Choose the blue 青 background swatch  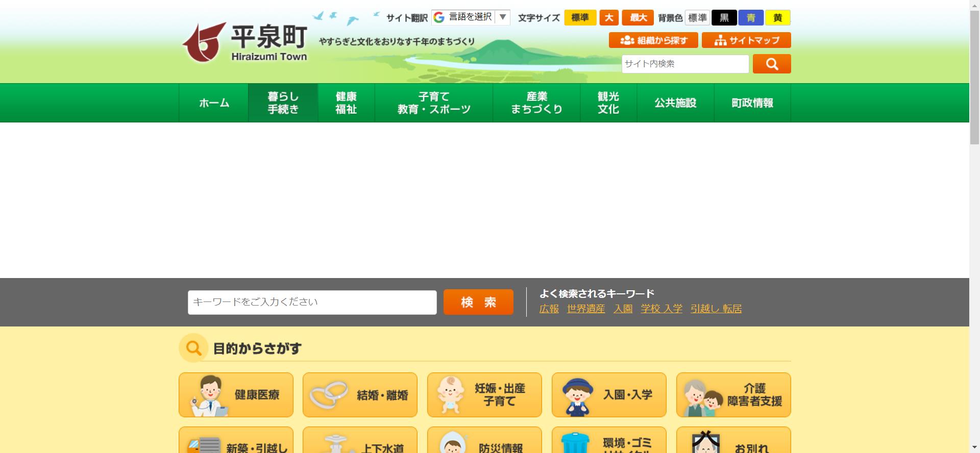(751, 18)
